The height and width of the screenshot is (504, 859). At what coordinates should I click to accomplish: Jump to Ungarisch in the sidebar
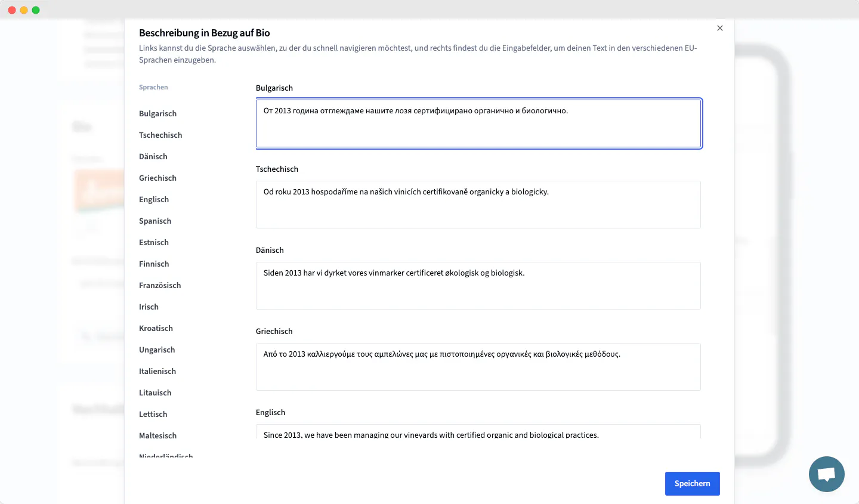pos(157,350)
